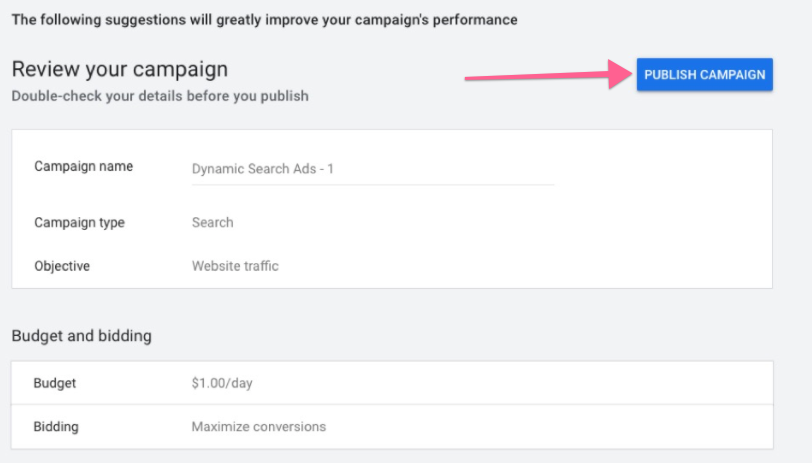The height and width of the screenshot is (463, 812).
Task: Click the Double-check your details subtitle
Action: [160, 96]
